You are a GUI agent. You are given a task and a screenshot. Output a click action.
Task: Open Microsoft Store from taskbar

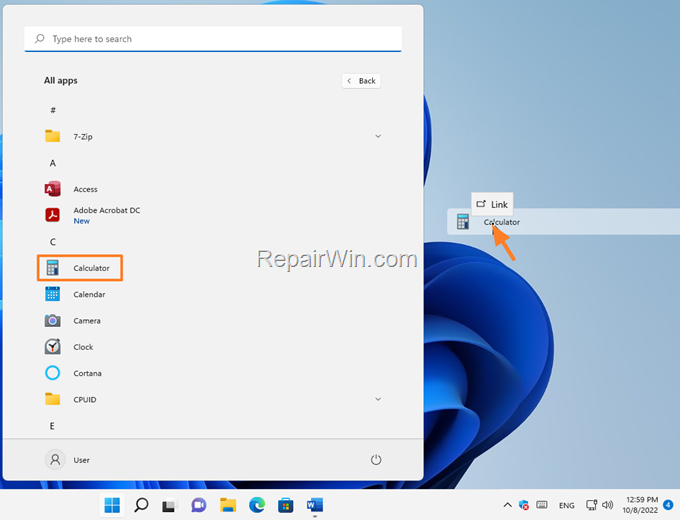coord(285,506)
